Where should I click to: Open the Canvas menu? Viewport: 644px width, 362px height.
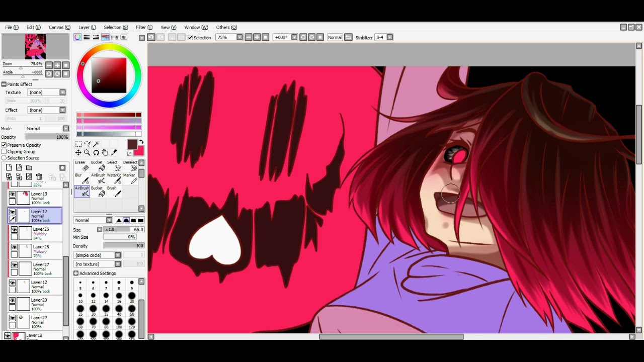pos(59,27)
